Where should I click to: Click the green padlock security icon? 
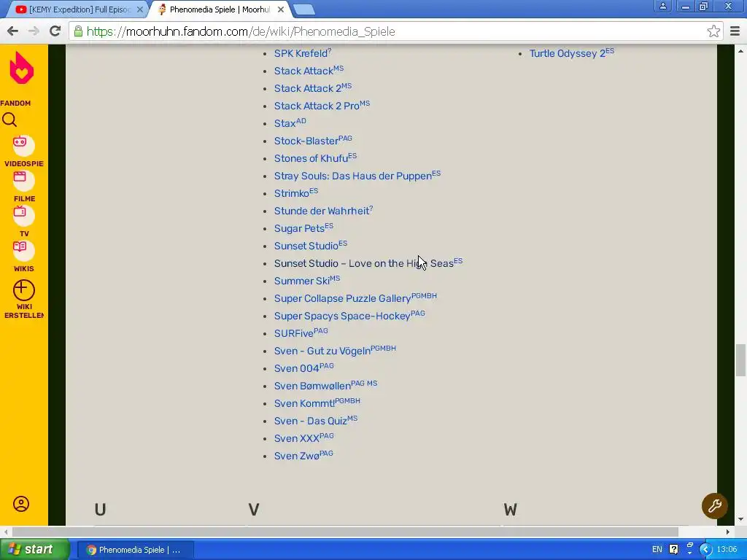(x=78, y=31)
